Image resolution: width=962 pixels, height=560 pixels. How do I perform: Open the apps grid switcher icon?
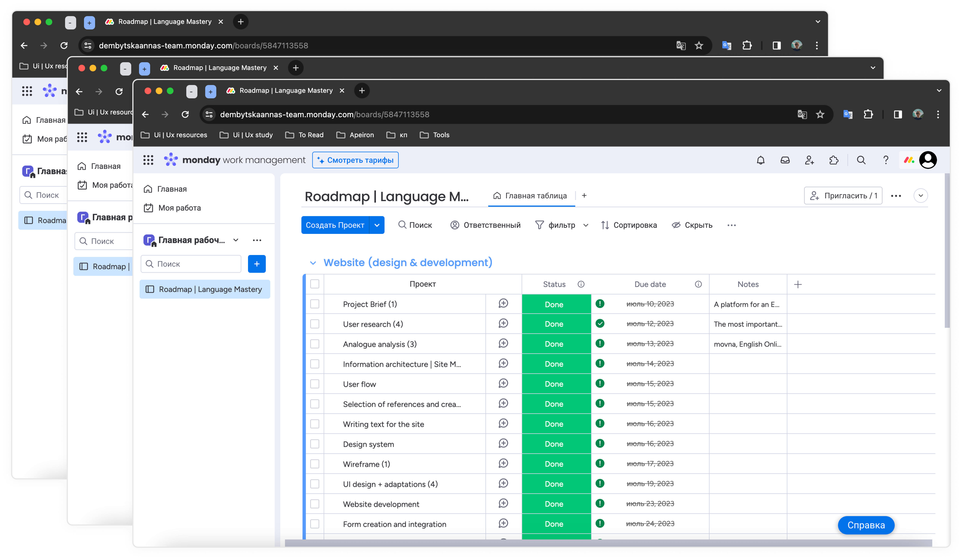click(148, 160)
